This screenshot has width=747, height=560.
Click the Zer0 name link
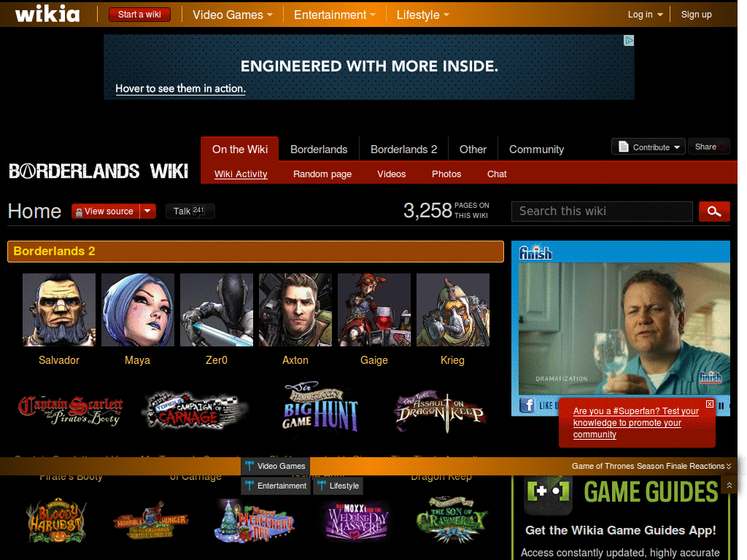pyautogui.click(x=216, y=360)
